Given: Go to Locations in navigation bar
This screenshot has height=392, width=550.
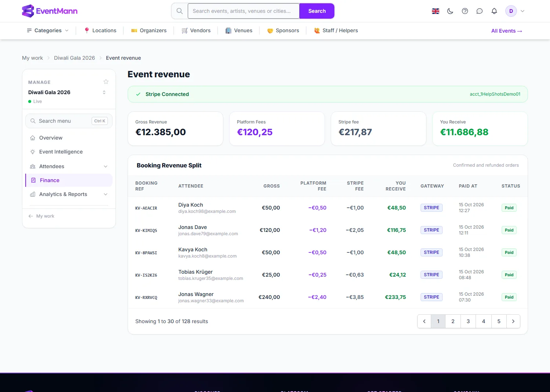Looking at the screenshot, I should tap(100, 30).
